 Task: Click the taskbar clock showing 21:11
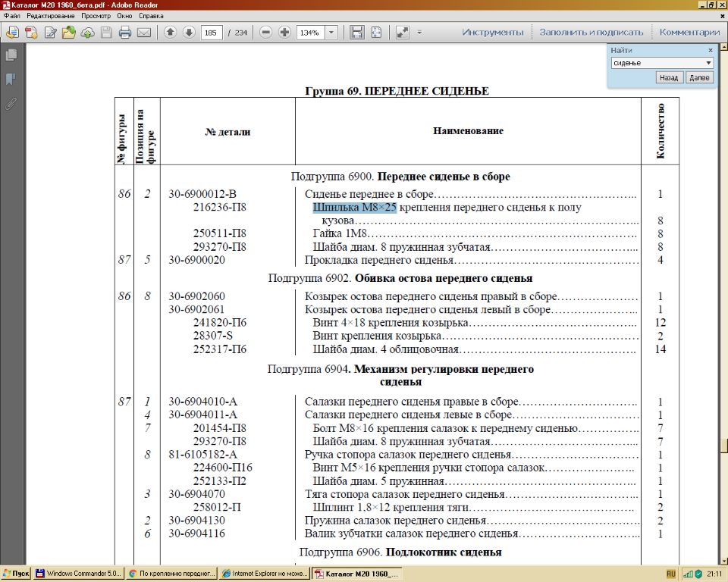point(714,574)
